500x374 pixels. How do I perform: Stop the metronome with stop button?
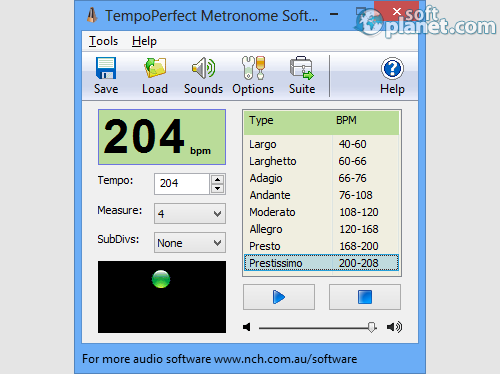(x=365, y=297)
